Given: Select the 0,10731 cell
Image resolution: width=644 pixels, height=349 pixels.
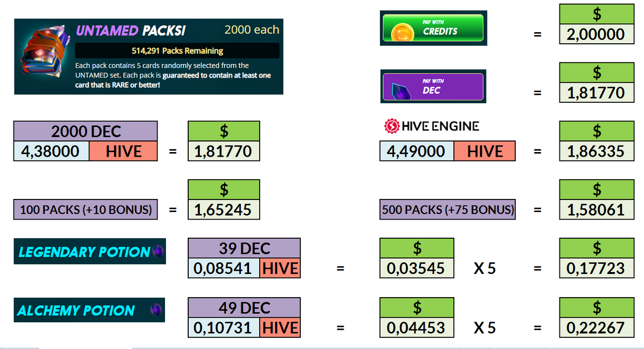Looking at the screenshot, I should tap(224, 327).
